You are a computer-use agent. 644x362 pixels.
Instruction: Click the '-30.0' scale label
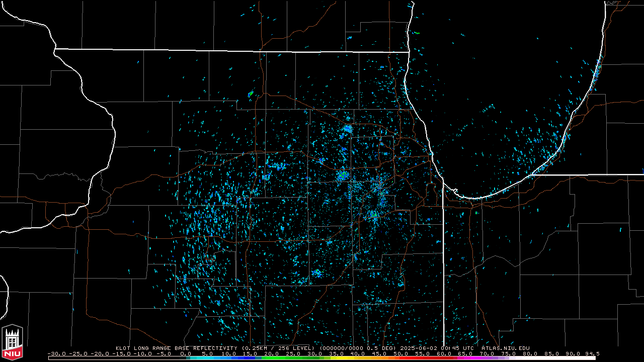point(56,353)
